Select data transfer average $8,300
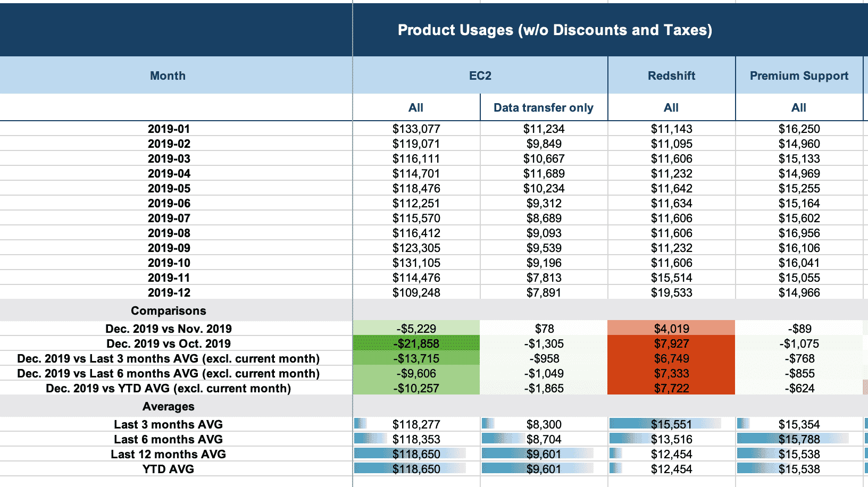Image resolution: width=868 pixels, height=487 pixels. coord(544,424)
